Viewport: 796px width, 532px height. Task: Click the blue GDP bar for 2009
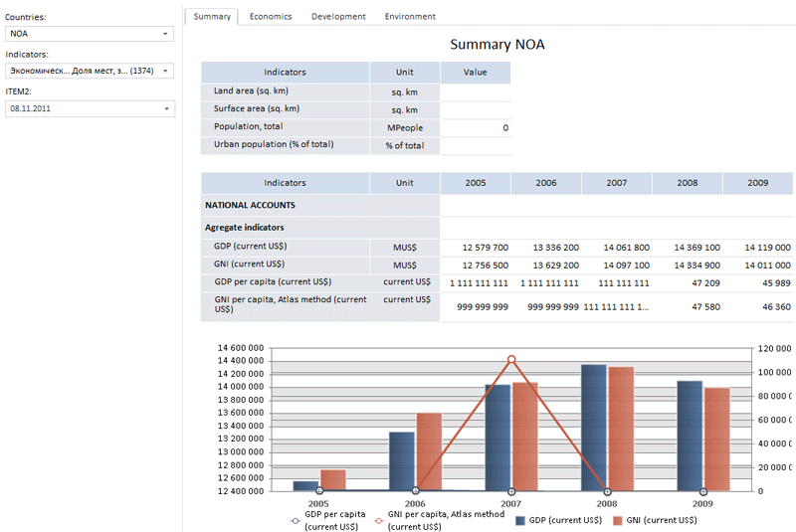coord(690,436)
